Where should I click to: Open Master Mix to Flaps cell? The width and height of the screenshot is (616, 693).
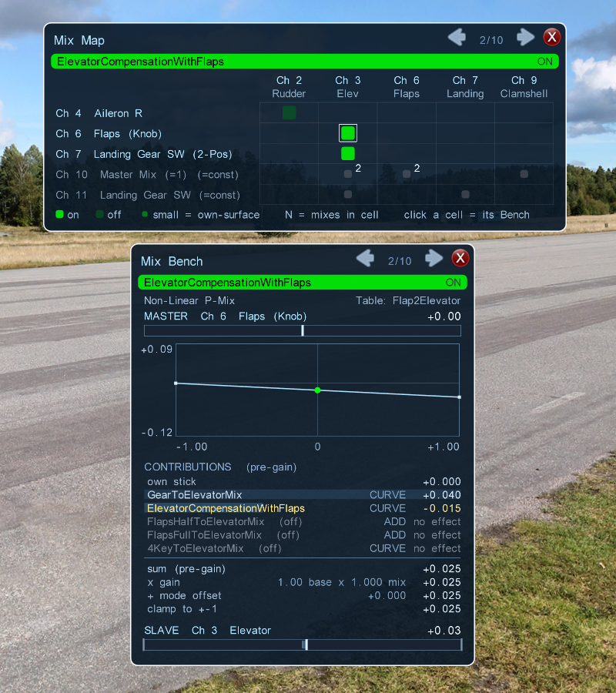tap(407, 174)
